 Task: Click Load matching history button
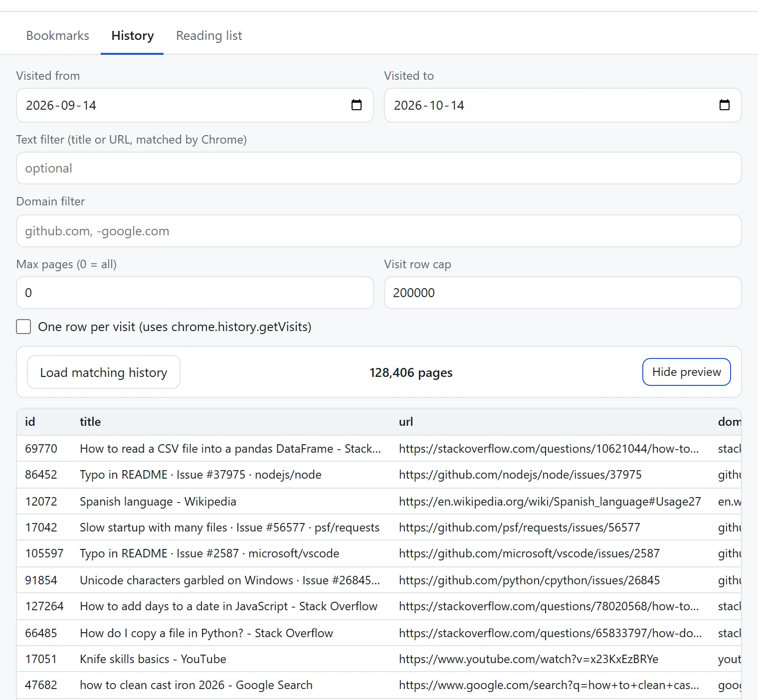pyautogui.click(x=104, y=372)
